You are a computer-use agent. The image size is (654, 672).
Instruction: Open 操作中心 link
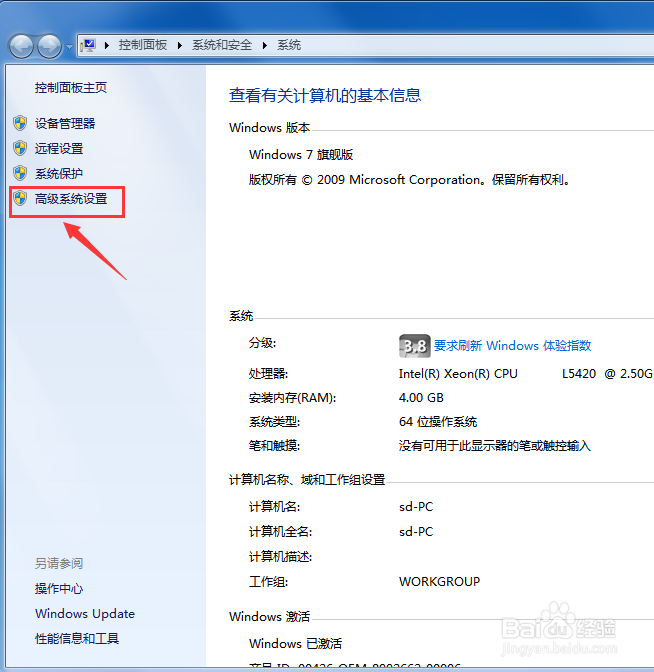click(x=59, y=588)
